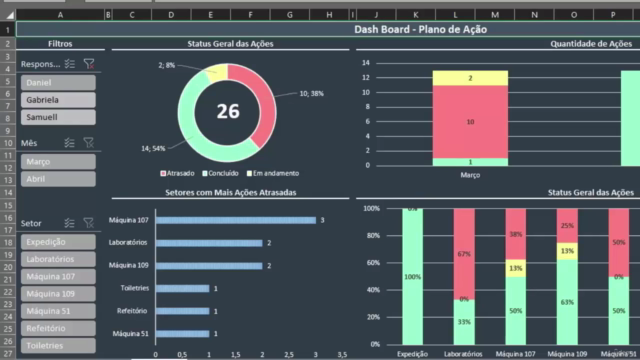Image resolution: width=640 pixels, height=360 pixels.
Task: Click the '2; 8%' data label
Action: (x=167, y=65)
